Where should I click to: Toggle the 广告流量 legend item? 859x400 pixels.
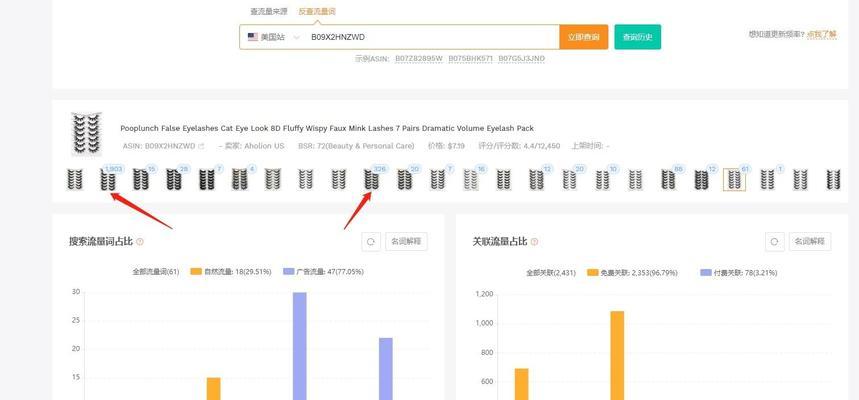click(x=324, y=271)
